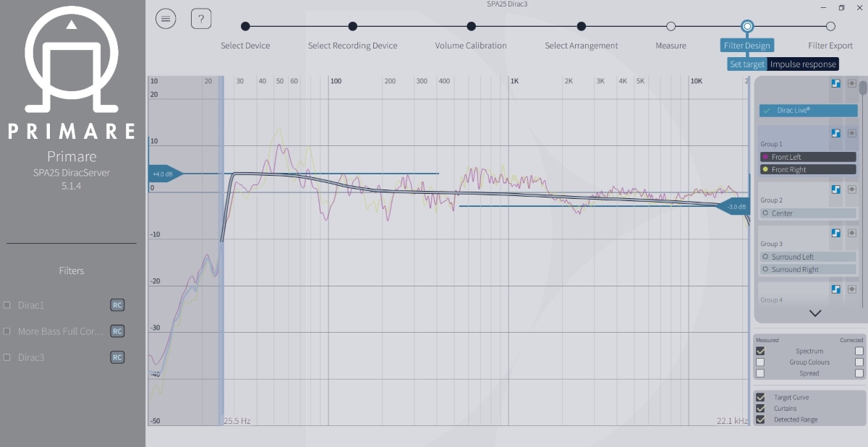
Task: Switch to Impulse response view
Action: coord(803,64)
